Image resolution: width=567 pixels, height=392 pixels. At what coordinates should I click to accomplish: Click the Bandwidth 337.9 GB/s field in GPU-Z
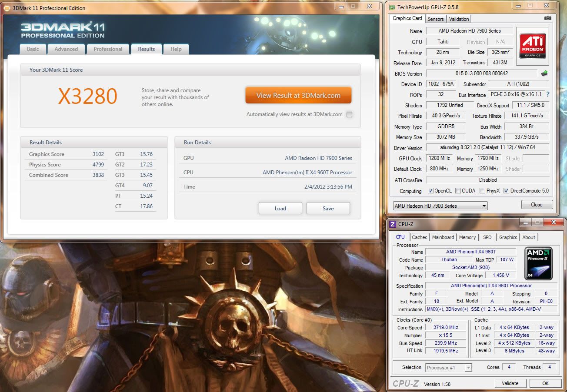click(527, 137)
